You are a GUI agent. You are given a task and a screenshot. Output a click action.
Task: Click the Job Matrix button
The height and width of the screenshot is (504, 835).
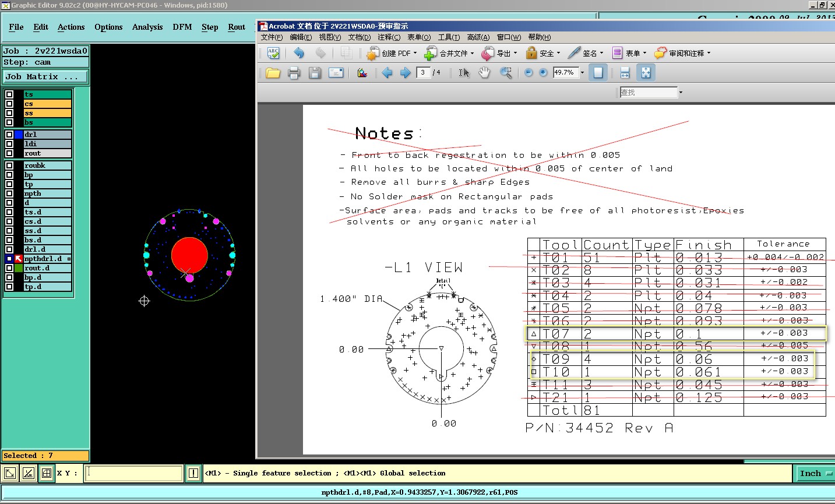[x=45, y=76]
